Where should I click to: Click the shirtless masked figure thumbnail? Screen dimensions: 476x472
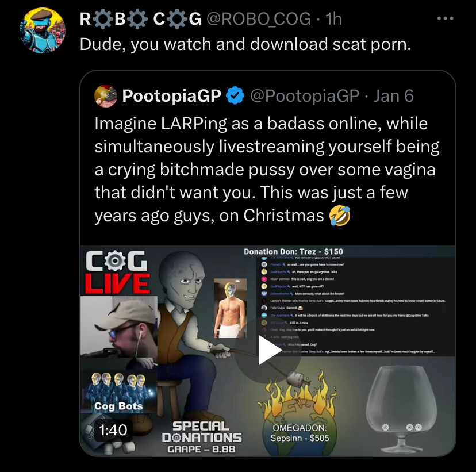click(230, 308)
